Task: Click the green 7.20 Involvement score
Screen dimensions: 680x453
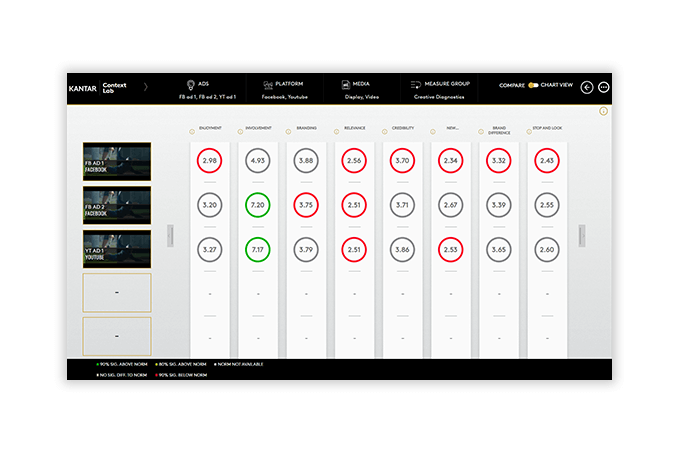Action: tap(257, 204)
